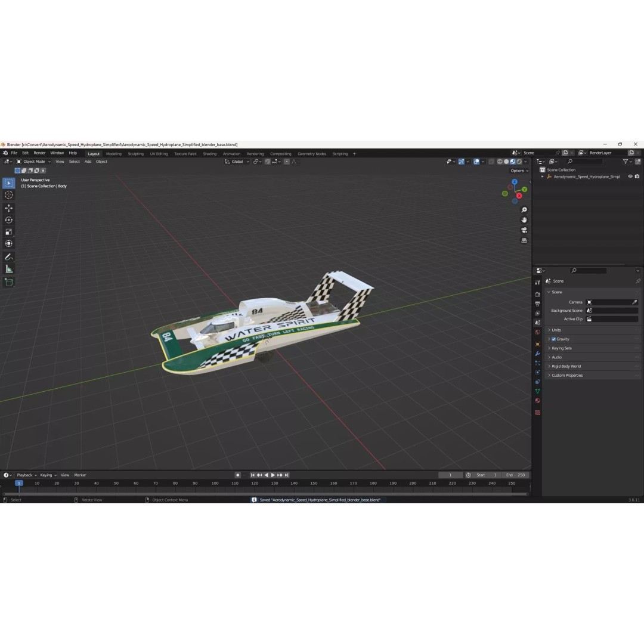Switch to Solid viewport shading

[x=506, y=162]
